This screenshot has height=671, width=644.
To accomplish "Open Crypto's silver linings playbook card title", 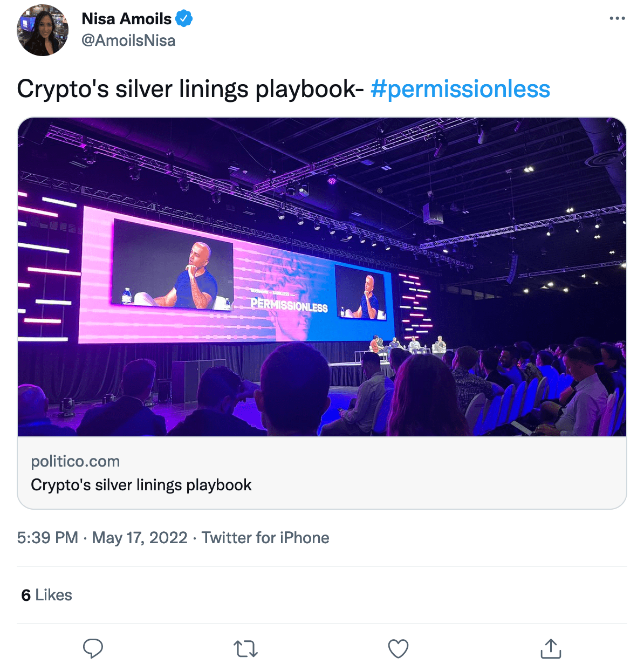I will click(x=141, y=485).
